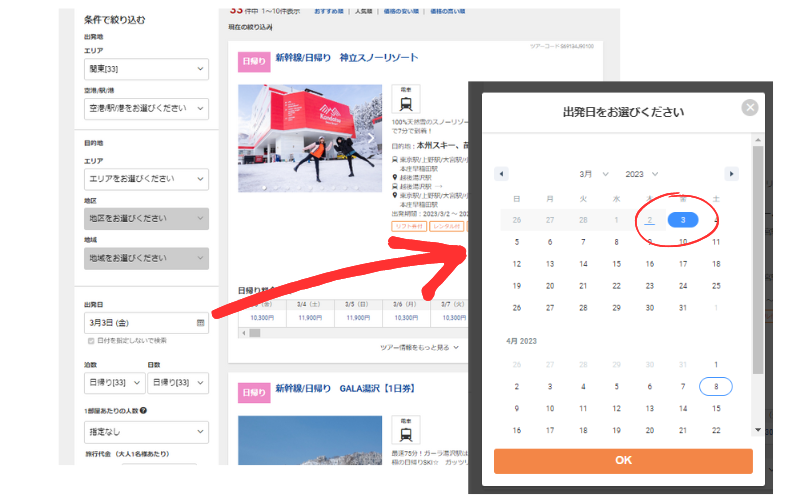Open the 関東[33] area dropdown
This screenshot has height=500, width=800.
click(146, 69)
